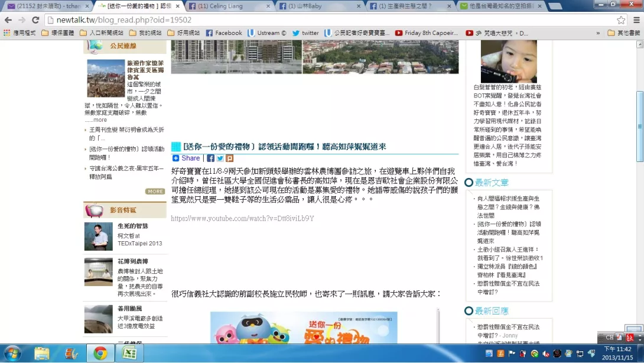This screenshot has height=363, width=644.
Task: Open the 其他書籤 bookmarks folder
Action: pos(624,33)
